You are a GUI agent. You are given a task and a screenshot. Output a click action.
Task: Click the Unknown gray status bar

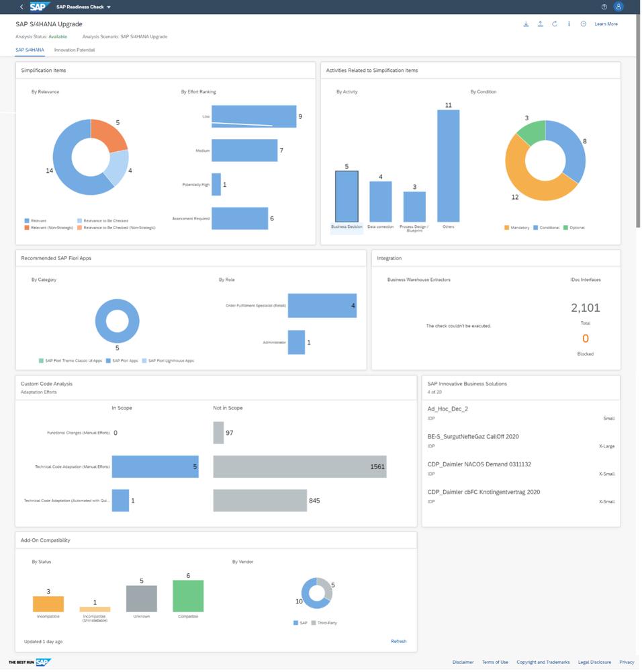click(141, 599)
